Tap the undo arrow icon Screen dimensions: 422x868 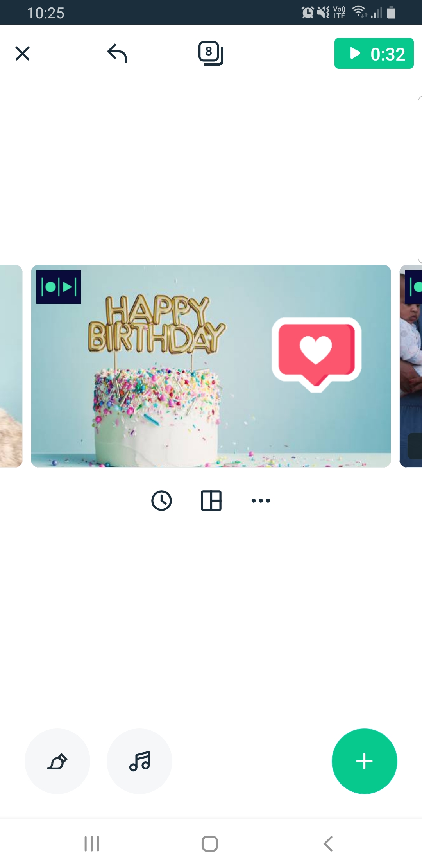pyautogui.click(x=117, y=53)
